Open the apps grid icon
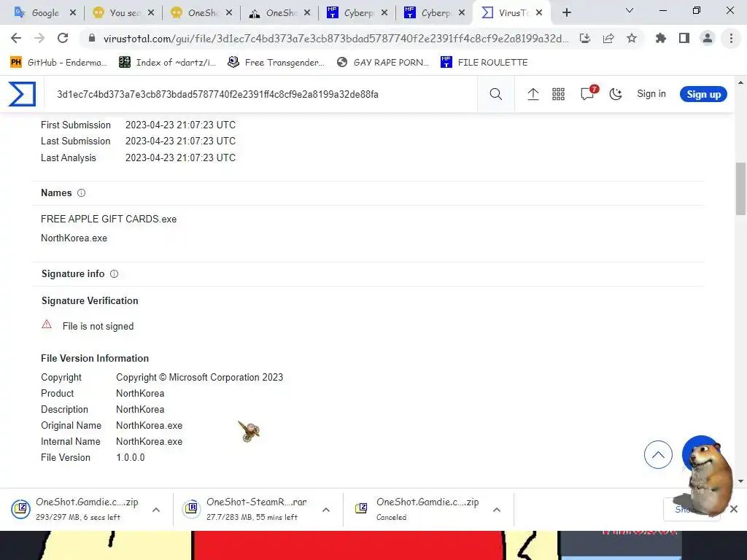This screenshot has width=747, height=560. coord(558,94)
